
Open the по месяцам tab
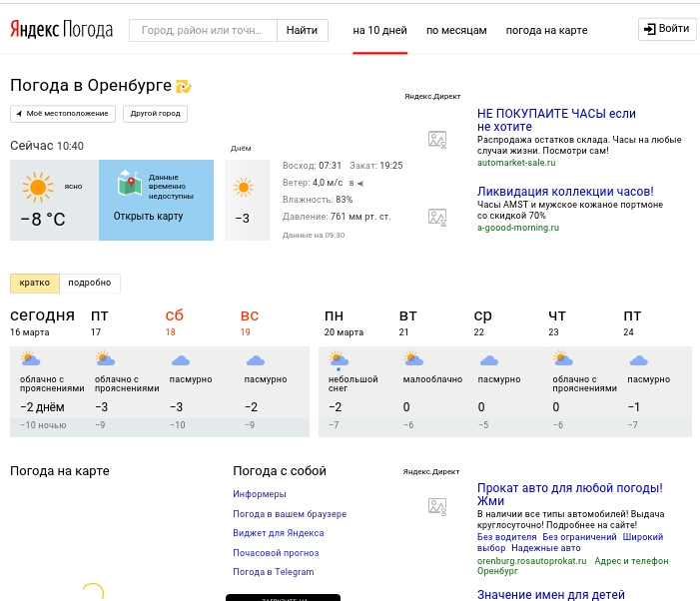click(456, 30)
